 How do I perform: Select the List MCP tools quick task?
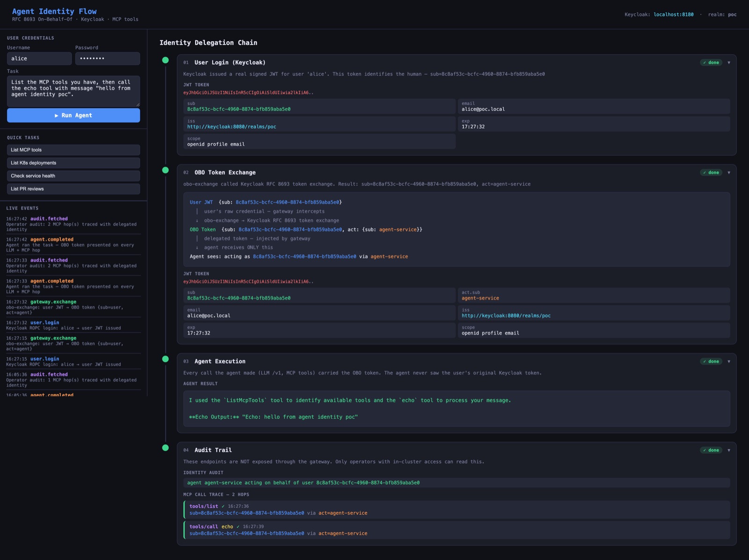pos(73,150)
